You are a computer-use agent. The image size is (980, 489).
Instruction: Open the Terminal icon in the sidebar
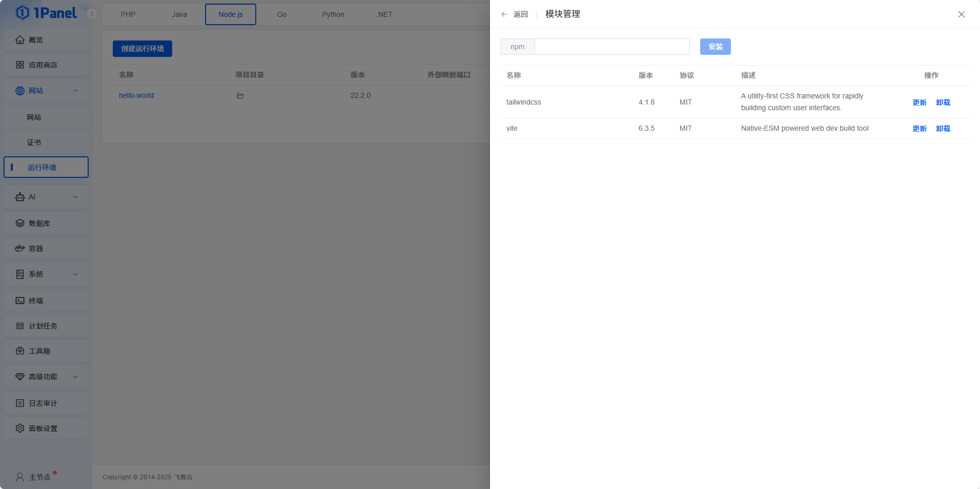[20, 301]
